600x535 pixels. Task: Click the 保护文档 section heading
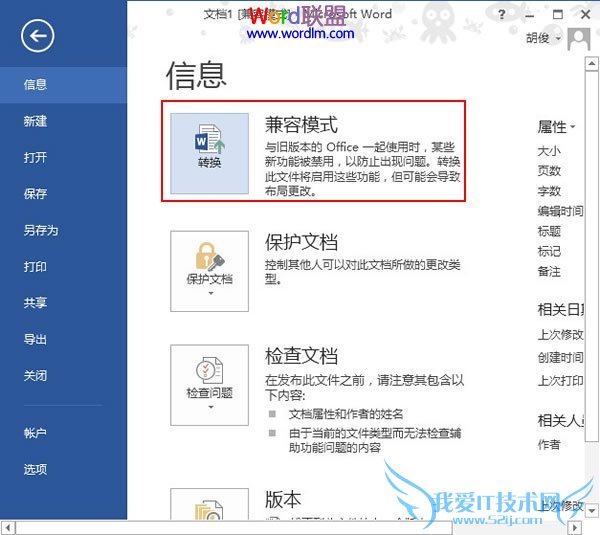(x=302, y=242)
